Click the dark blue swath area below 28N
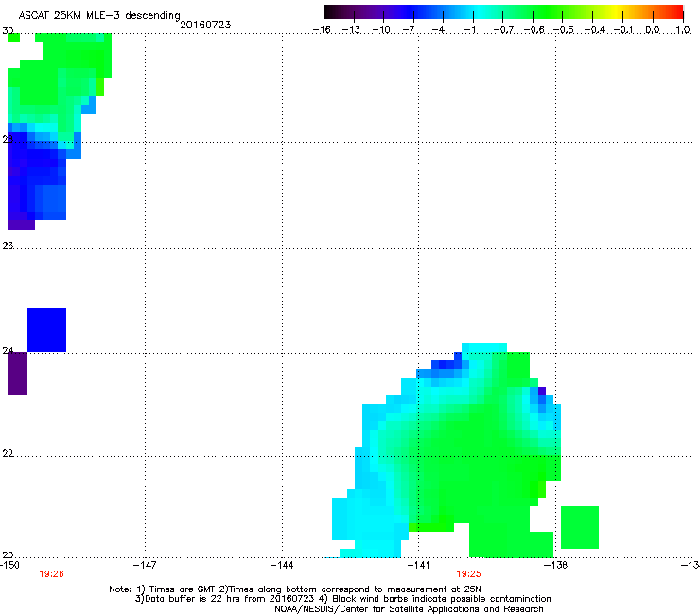 click(x=38, y=179)
